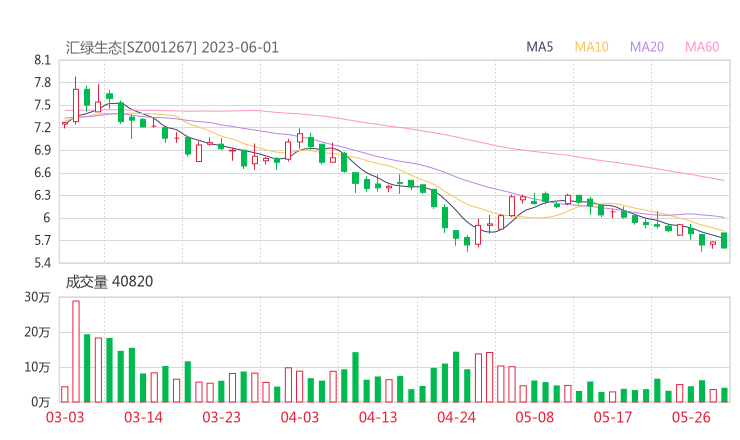Click the 05-26 date axis label
Image resolution: width=740 pixels, height=440 pixels.
(x=691, y=417)
